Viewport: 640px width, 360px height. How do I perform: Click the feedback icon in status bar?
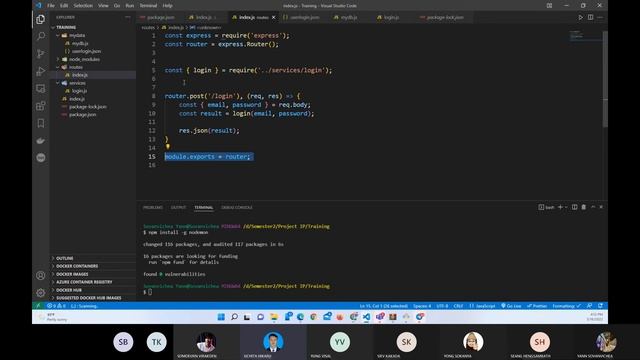(589, 306)
